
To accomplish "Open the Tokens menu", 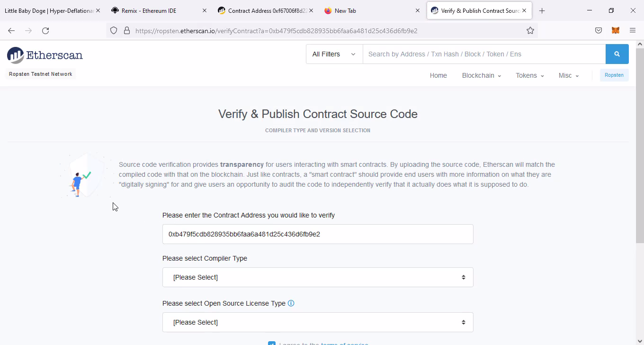I will click(529, 75).
